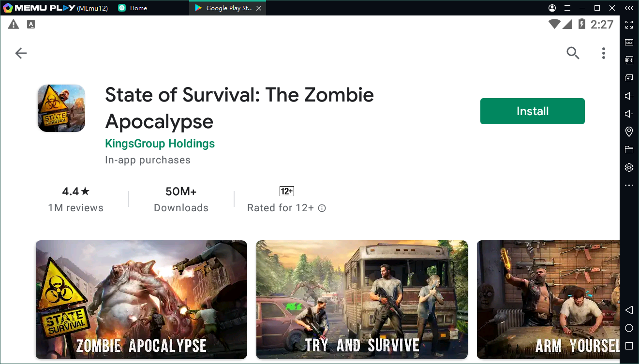Switch to the Home tab
The image size is (639, 364).
coord(138,8)
